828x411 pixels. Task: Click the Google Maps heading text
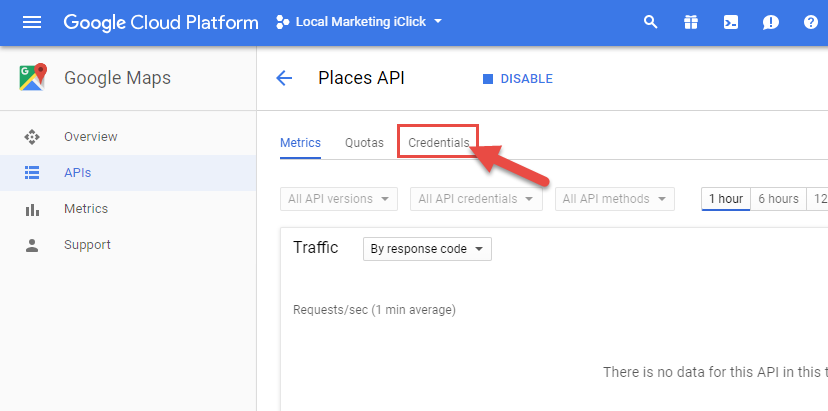pos(117,78)
